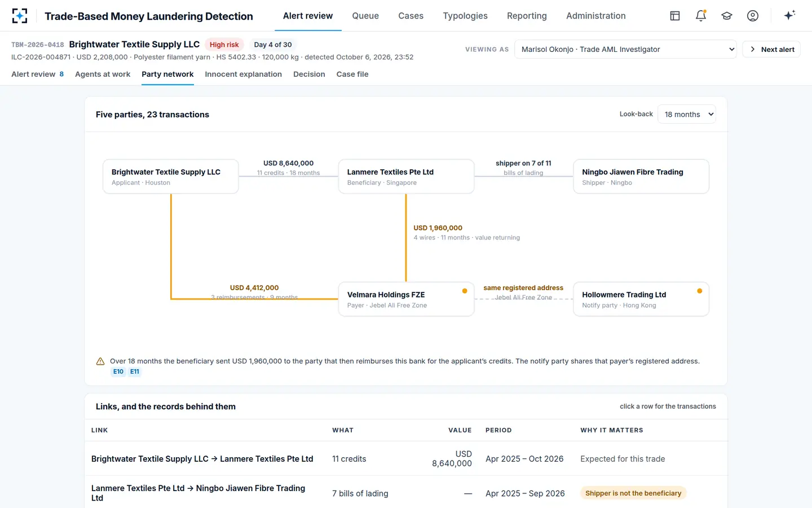
Task: Select the top Alert review tab
Action: pos(308,16)
